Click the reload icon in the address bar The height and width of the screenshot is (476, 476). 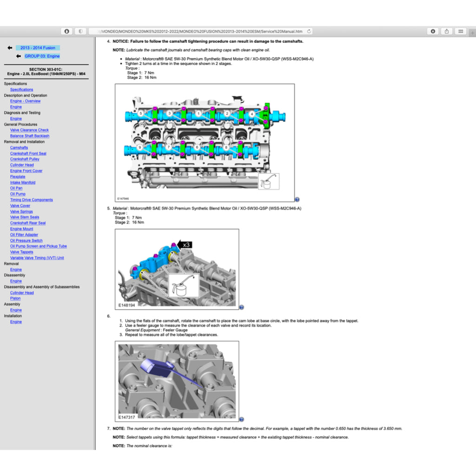pos(309,32)
